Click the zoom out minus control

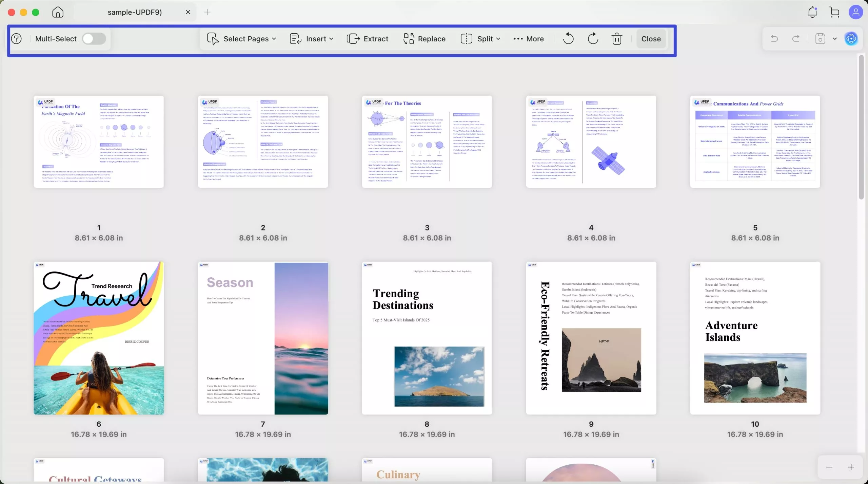tap(829, 467)
